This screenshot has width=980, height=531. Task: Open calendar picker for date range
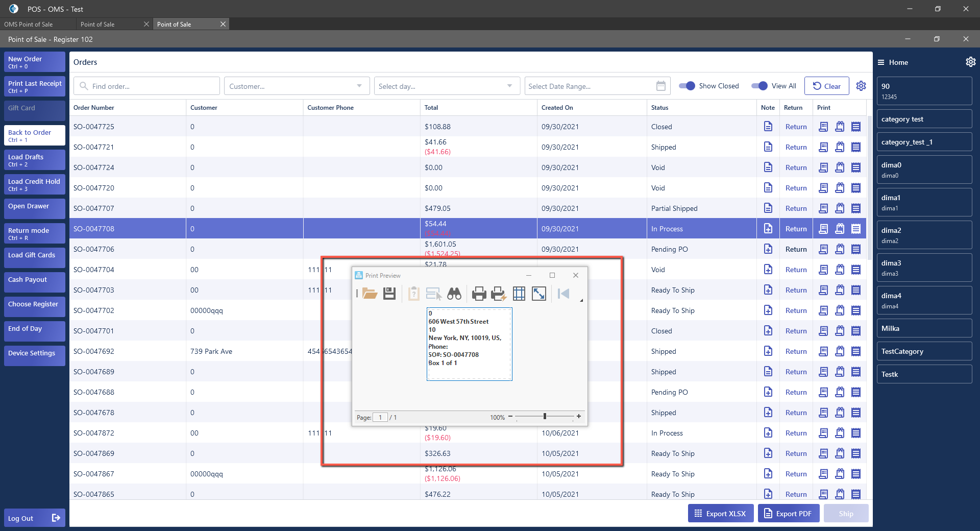[x=660, y=86]
